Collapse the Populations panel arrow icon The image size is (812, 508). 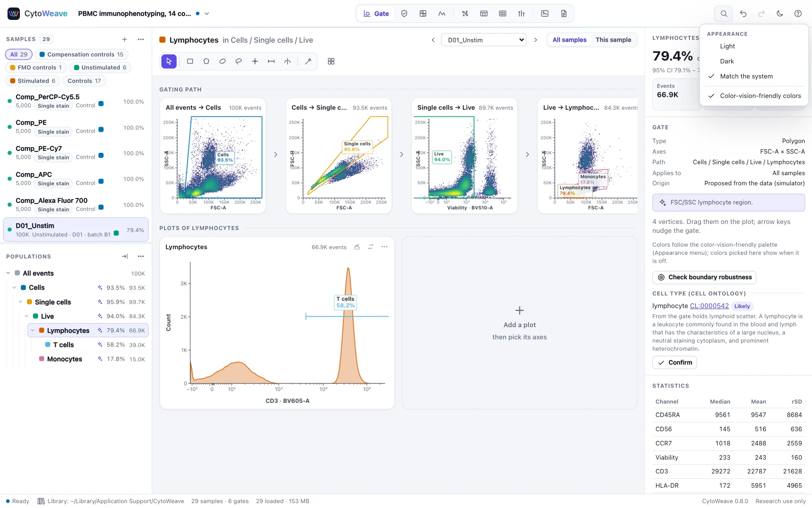(125, 256)
